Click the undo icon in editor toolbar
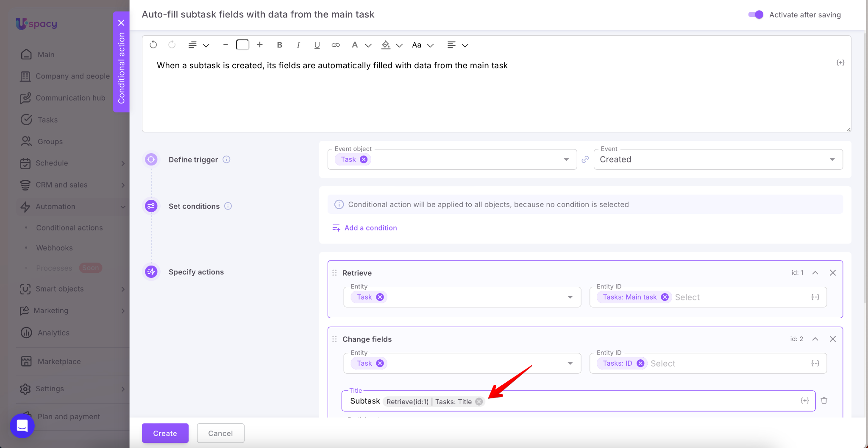 pos(153,45)
